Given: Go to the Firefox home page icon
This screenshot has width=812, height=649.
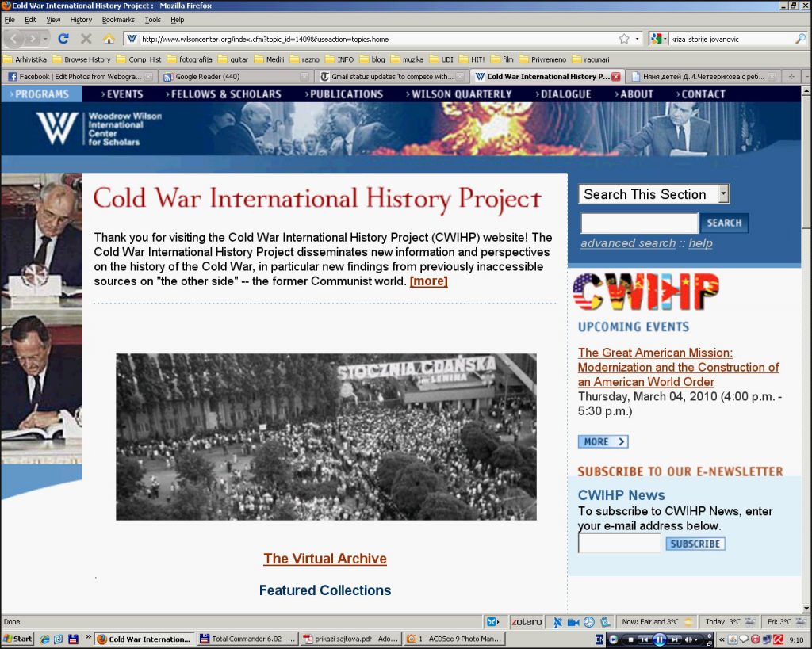Looking at the screenshot, I should pyautogui.click(x=109, y=38).
